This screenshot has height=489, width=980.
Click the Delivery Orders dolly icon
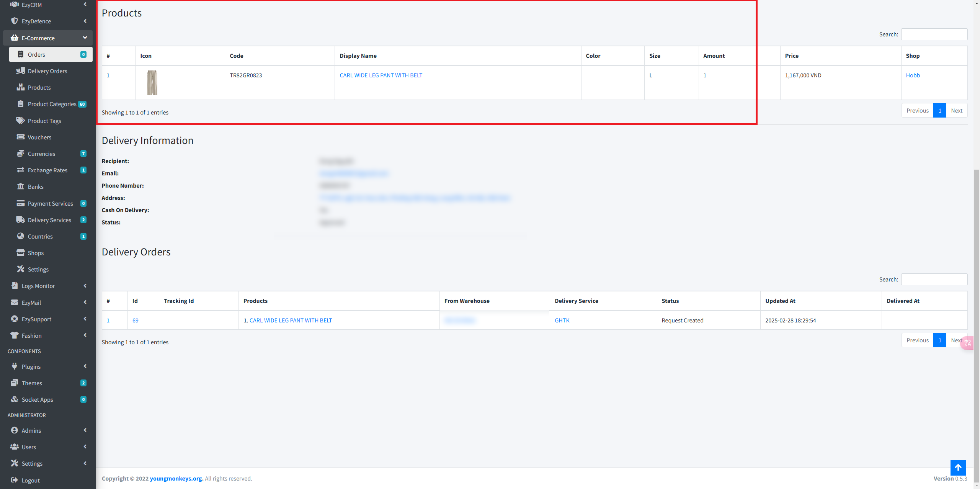[21, 71]
